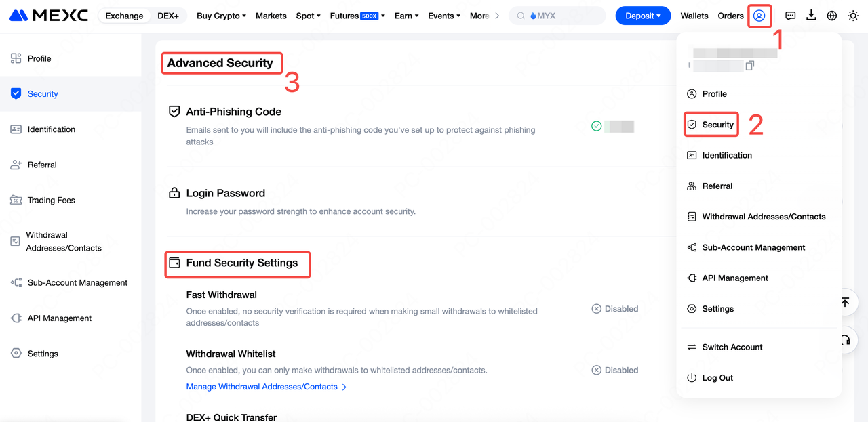Click Log Out in account menu

pyautogui.click(x=717, y=378)
